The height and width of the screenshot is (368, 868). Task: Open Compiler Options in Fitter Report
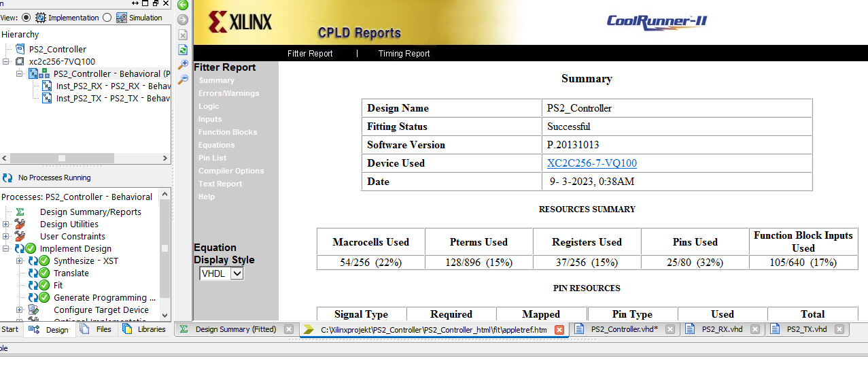(231, 171)
